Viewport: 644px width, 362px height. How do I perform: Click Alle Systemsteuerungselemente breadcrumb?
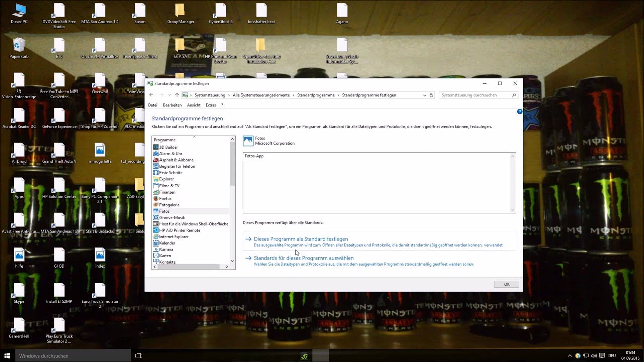coord(261,95)
